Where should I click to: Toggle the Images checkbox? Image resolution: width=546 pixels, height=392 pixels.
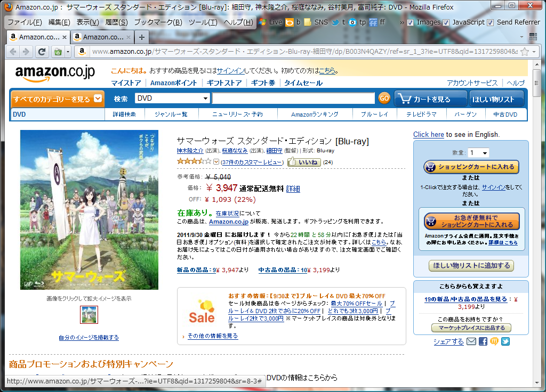coord(411,22)
